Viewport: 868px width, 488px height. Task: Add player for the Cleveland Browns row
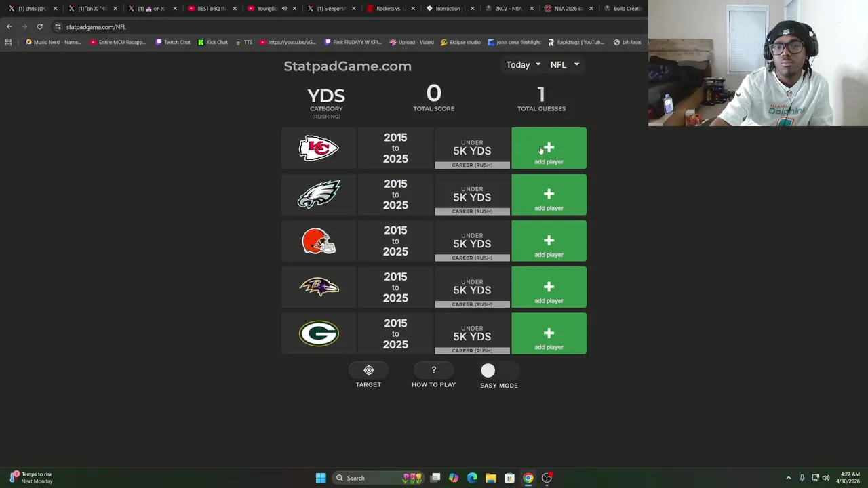[549, 241]
